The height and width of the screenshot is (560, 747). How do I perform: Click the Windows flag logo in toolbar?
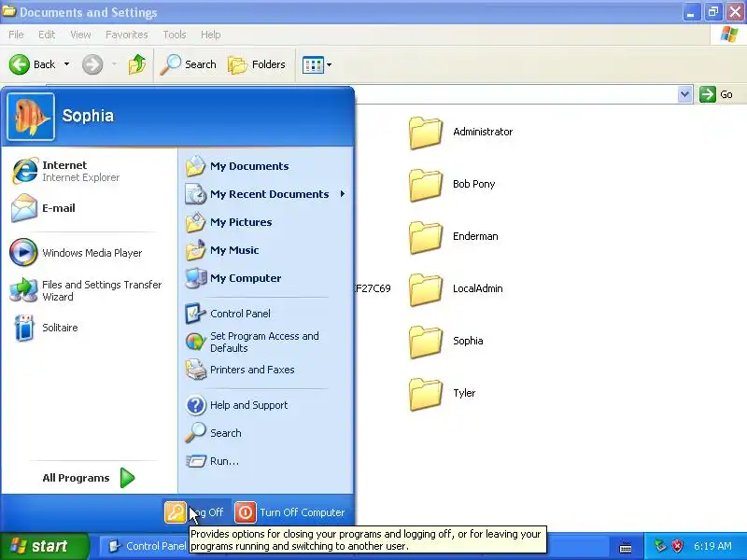(x=729, y=35)
